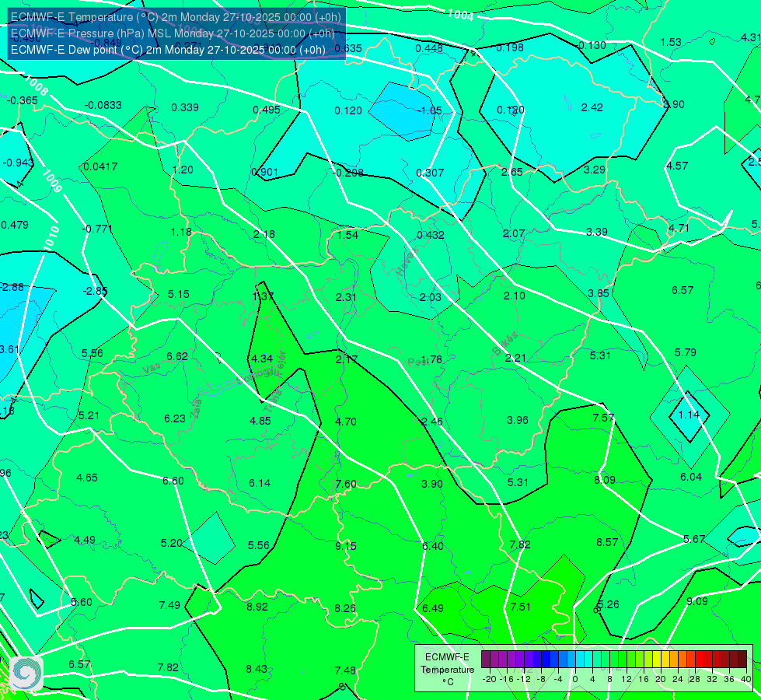Click the 3.29 temperature value

595,170
